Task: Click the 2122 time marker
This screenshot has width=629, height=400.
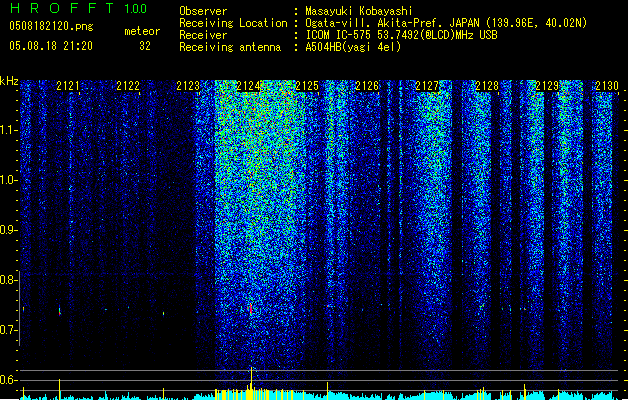Action: [x=128, y=86]
